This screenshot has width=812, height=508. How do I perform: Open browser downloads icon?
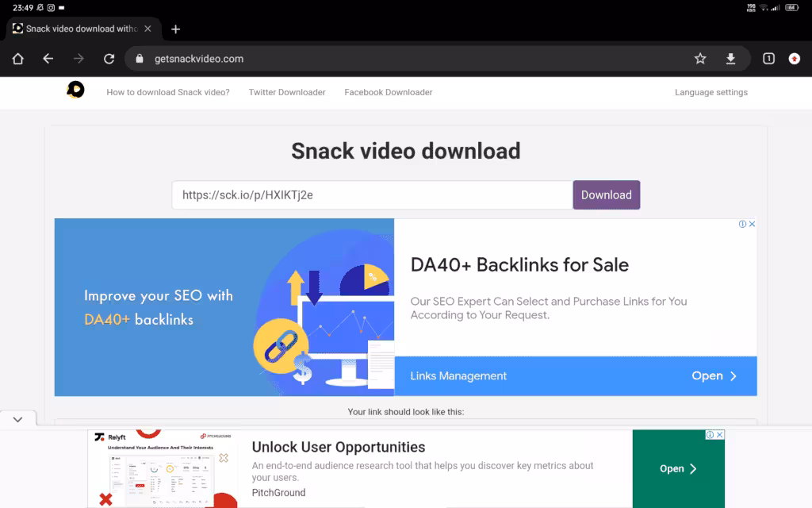click(x=730, y=59)
